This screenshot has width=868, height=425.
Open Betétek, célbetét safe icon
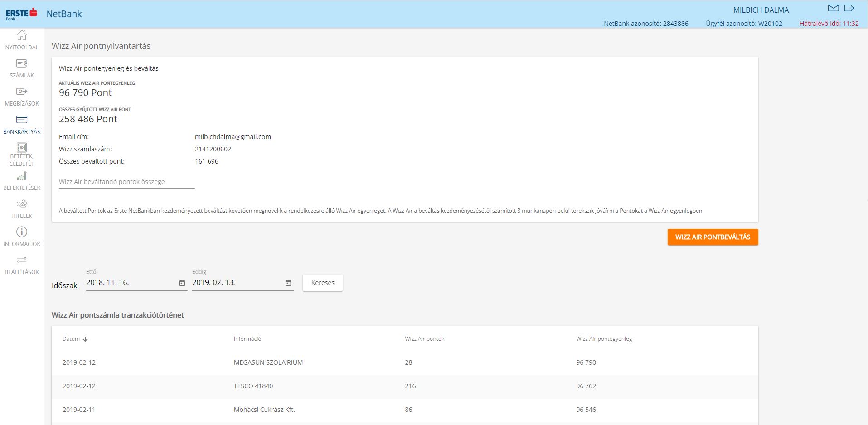(22, 147)
